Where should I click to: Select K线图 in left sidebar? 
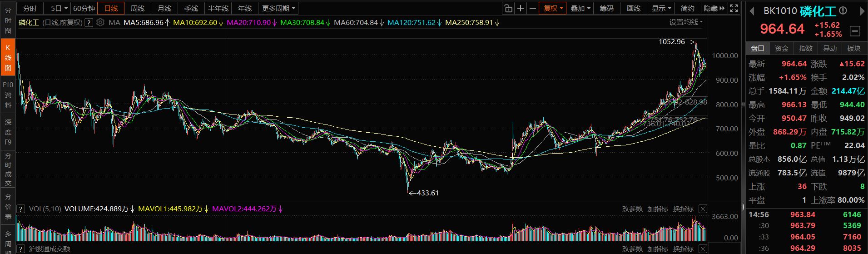(x=8, y=57)
